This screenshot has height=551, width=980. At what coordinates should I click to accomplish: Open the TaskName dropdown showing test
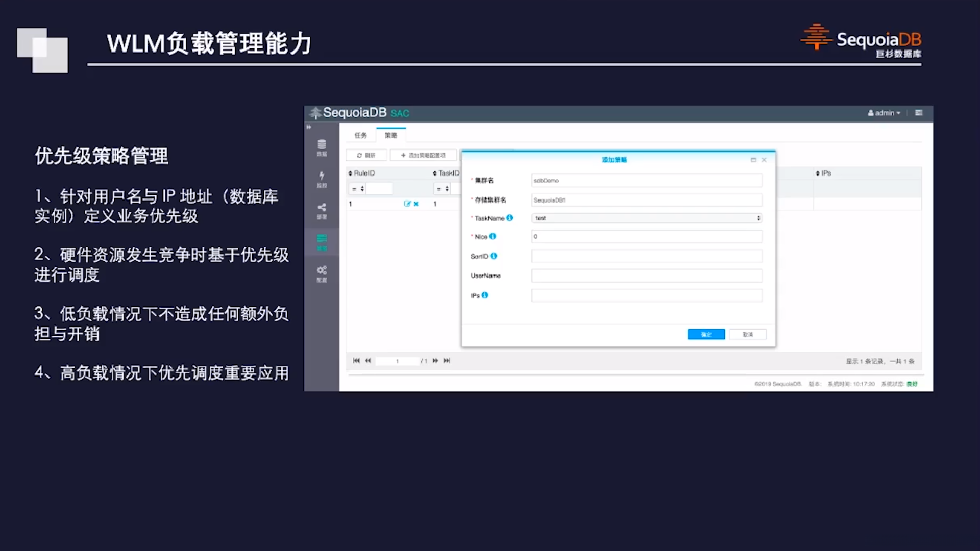[x=646, y=218]
